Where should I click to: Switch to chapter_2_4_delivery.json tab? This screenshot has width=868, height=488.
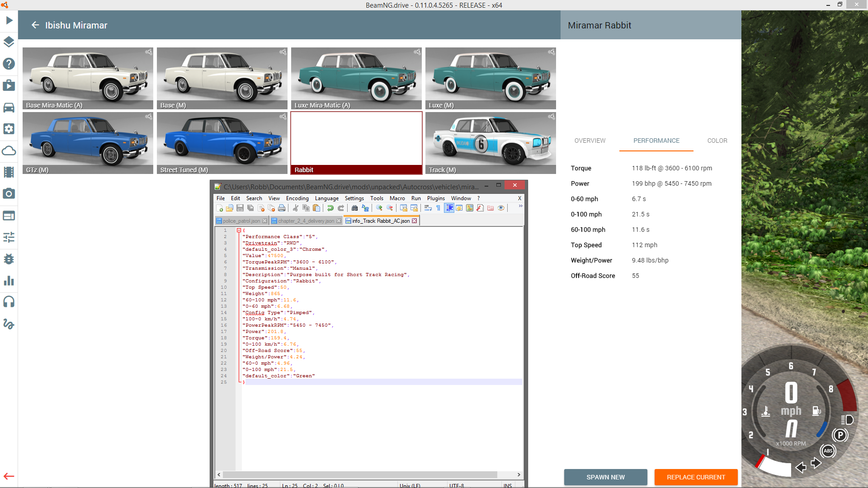(306, 221)
